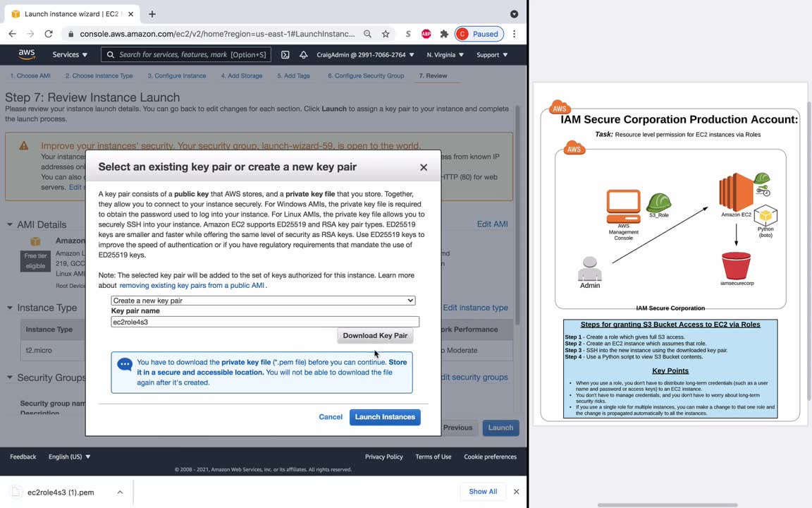Open the AWS notifications bell
Viewport: 812px width, 508px height.
[304, 54]
